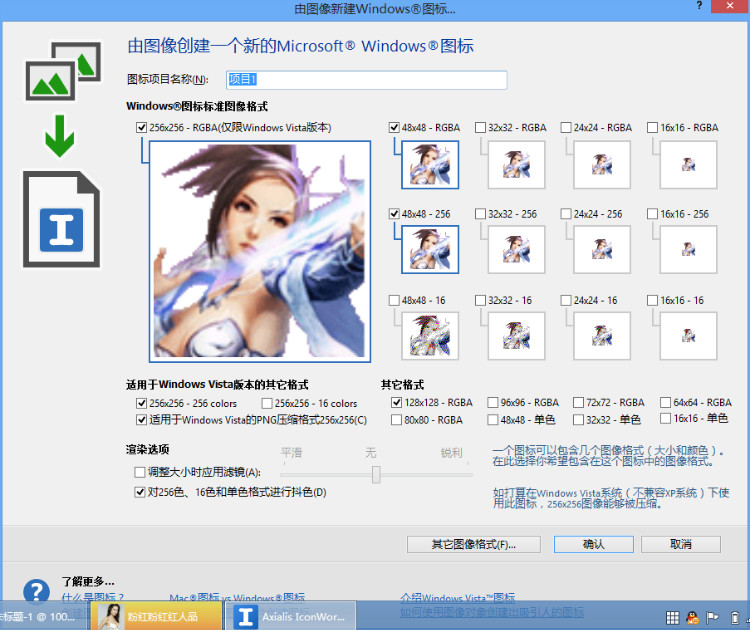Viewport: 750px width, 630px height.
Task: Select the 24x24 RGBA preview thumbnail
Action: 602,165
